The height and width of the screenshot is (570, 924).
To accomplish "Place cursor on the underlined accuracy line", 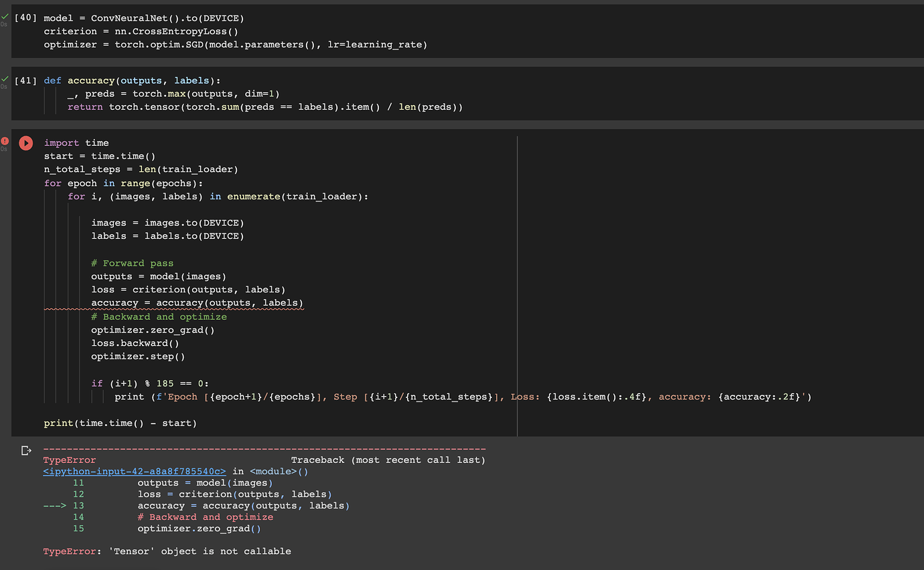I will click(197, 303).
